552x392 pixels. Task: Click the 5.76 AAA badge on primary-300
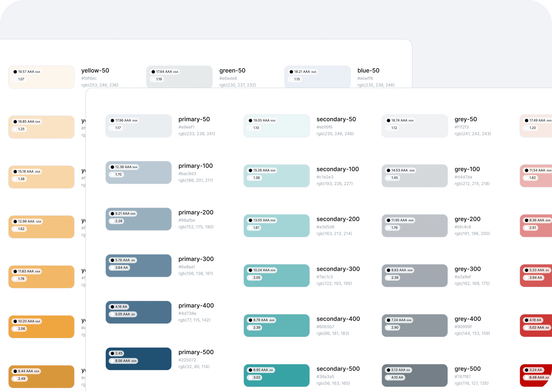[x=123, y=260]
